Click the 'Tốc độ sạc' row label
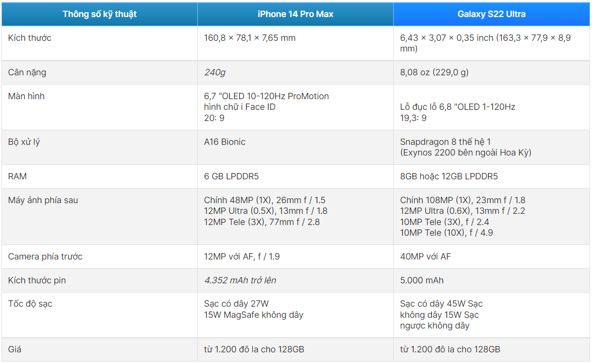The image size is (592, 364). point(30,304)
